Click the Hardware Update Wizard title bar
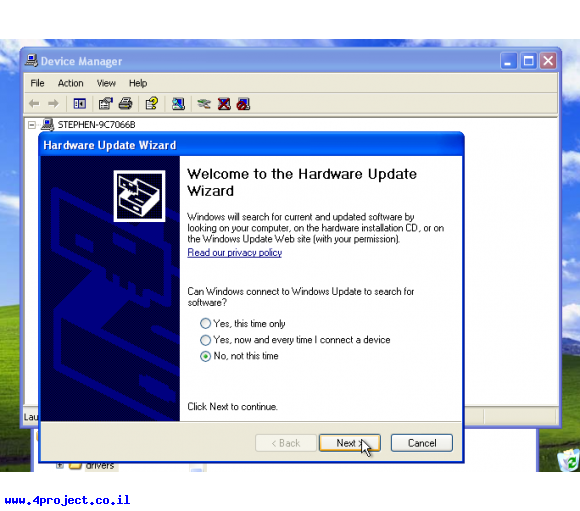This screenshot has width=580, height=511. [x=252, y=145]
